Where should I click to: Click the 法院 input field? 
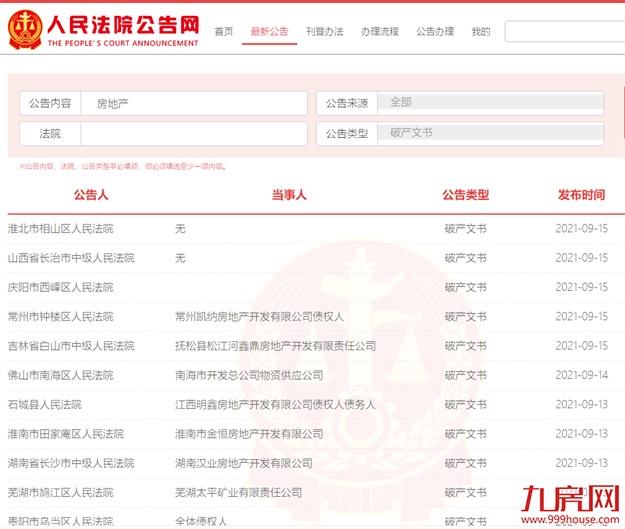[x=194, y=134]
